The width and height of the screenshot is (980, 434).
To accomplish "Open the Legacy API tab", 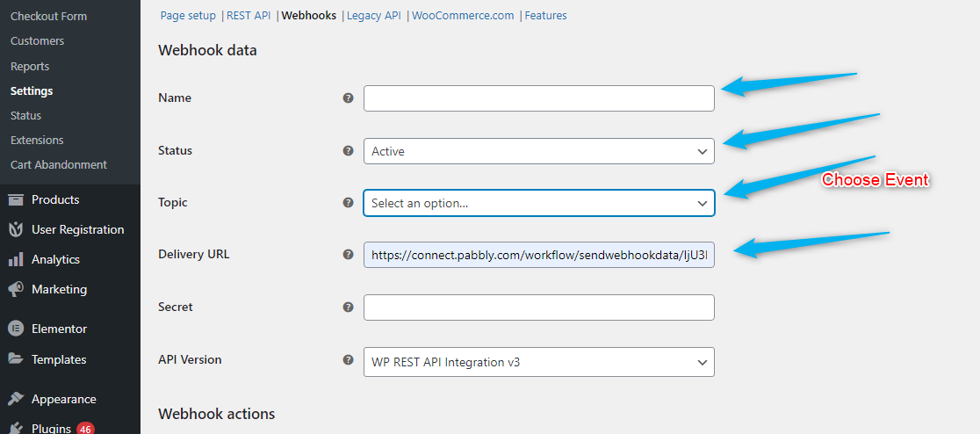I will (373, 16).
